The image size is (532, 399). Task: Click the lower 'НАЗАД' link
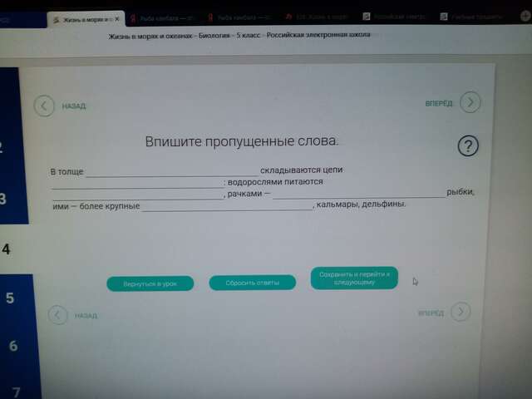coord(86,316)
